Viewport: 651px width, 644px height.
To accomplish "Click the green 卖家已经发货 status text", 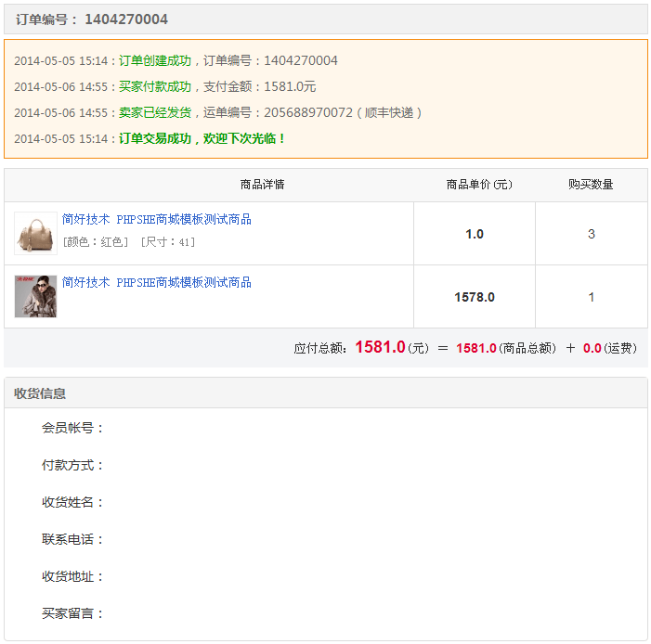I will (154, 113).
